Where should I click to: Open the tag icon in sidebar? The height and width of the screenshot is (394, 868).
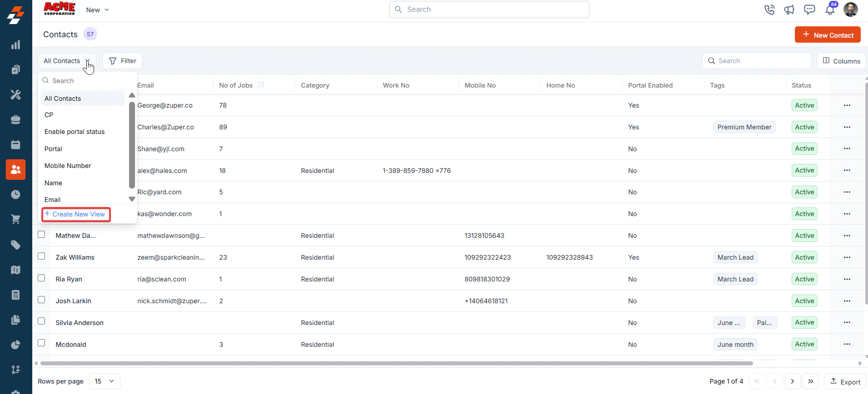tap(16, 245)
